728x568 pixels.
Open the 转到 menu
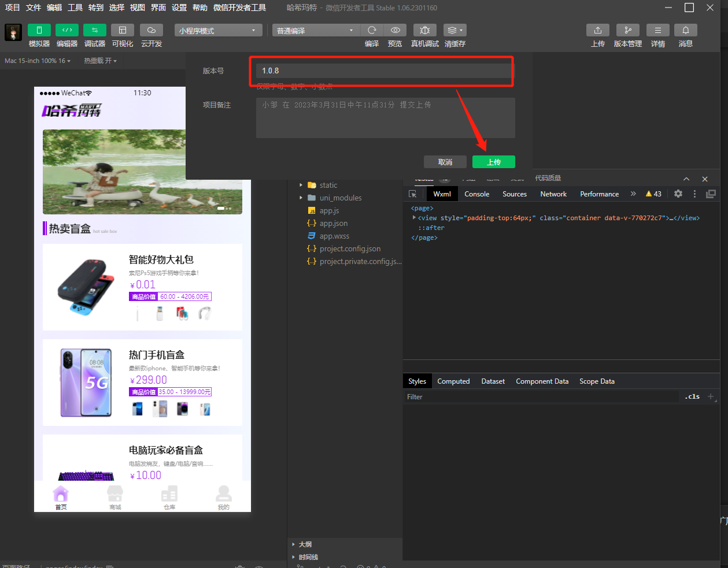[96, 8]
